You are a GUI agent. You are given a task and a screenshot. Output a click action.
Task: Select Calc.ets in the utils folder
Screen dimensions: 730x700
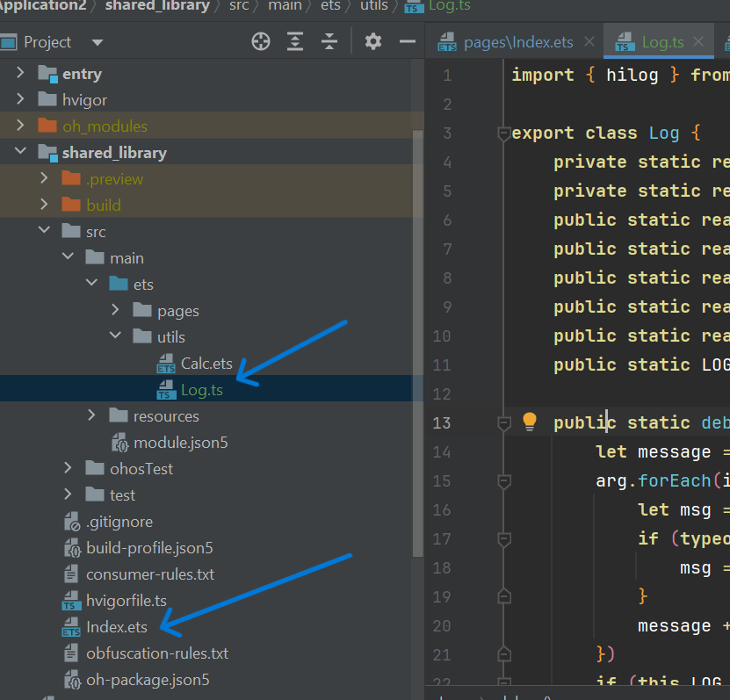click(x=206, y=364)
